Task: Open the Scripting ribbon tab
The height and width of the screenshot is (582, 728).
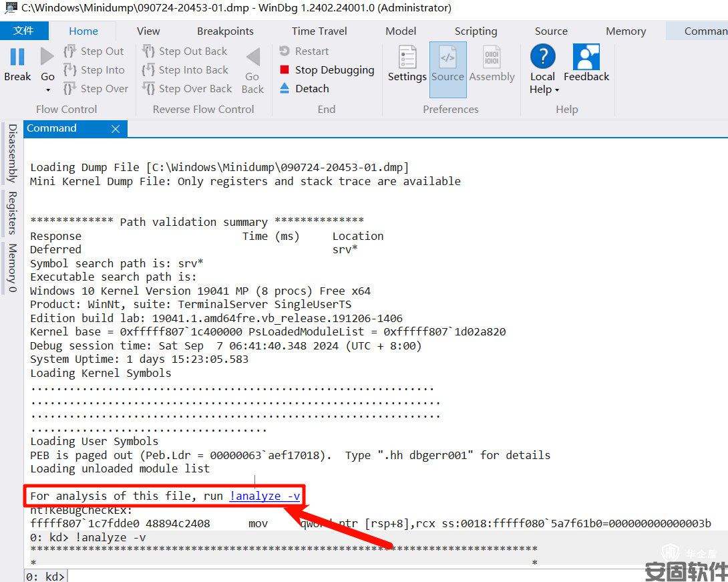Action: pyautogui.click(x=476, y=31)
